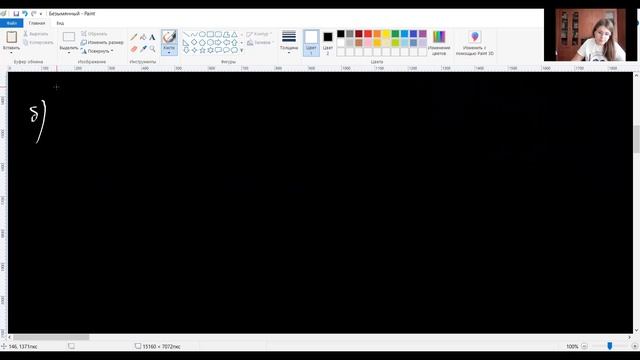Open Edit with Paint 3D
Image resolution: width=640 pixels, height=360 pixels.
click(475, 43)
